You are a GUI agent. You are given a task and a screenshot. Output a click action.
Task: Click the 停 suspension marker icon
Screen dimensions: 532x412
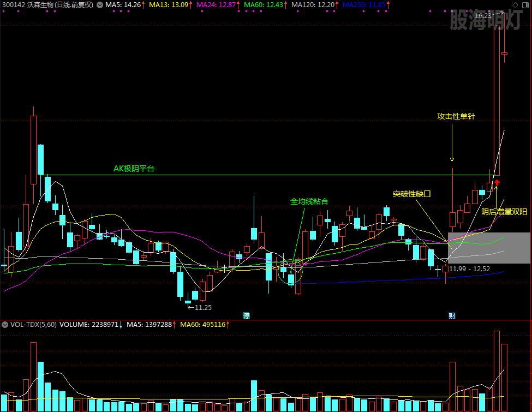pos(246,315)
